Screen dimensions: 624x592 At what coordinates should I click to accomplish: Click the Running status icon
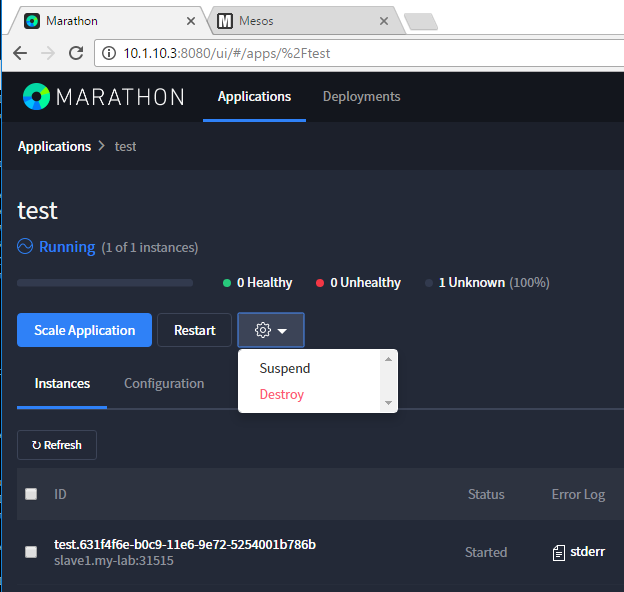pos(25,246)
